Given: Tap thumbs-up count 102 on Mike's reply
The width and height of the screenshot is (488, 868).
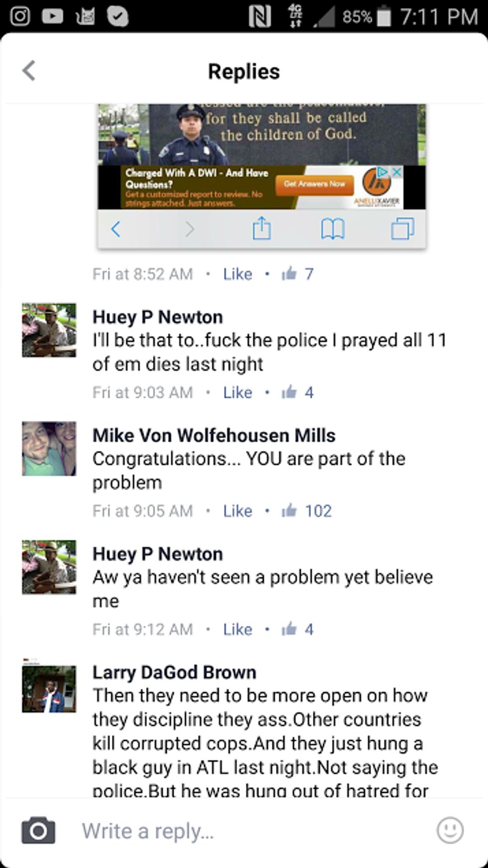Looking at the screenshot, I should point(307,511).
